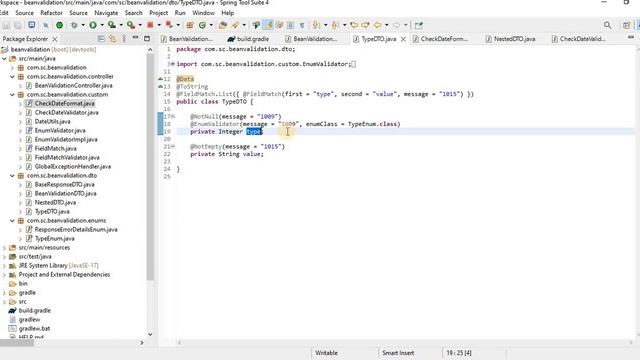This screenshot has width=640, height=360.
Task: Click the red Stop toolbar icon
Action: tap(150, 25)
